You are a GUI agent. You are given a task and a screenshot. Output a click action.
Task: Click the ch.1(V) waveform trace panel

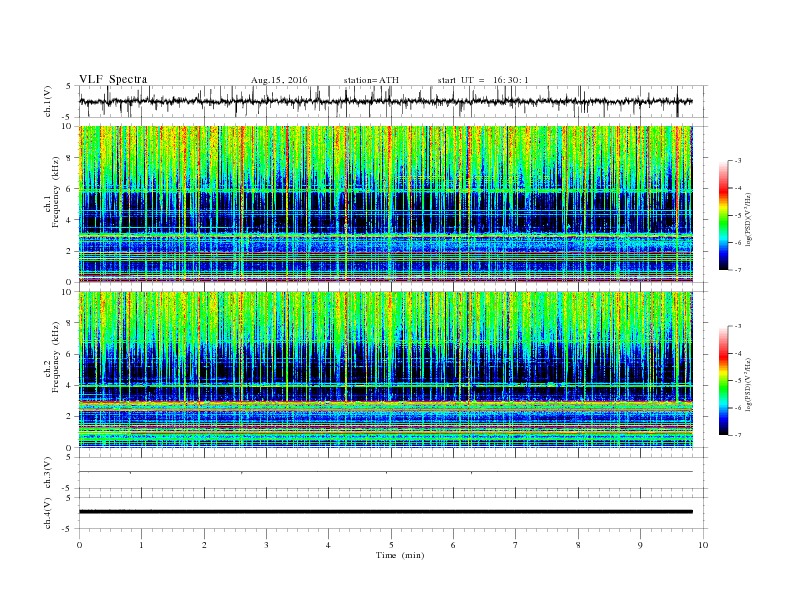pyautogui.click(x=393, y=101)
